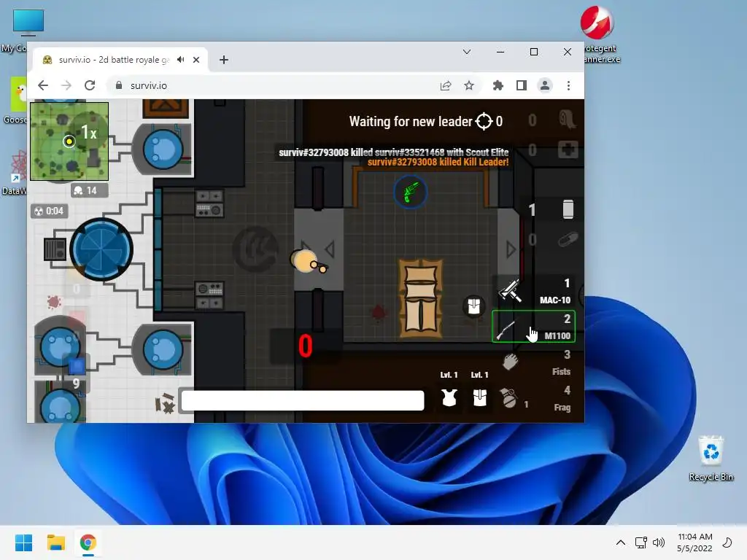The height and width of the screenshot is (560, 747).
Task: Show hidden system tray icons
Action: coord(620,542)
